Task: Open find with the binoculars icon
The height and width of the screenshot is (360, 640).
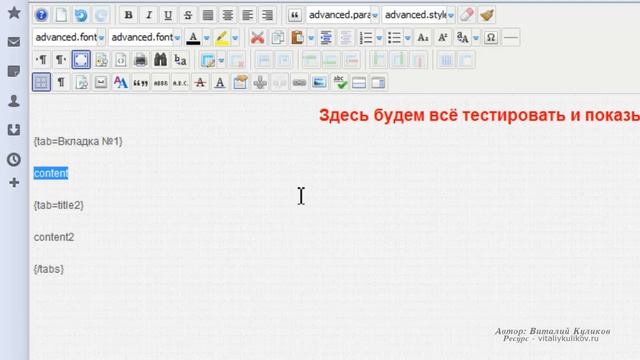Action: 160,60
